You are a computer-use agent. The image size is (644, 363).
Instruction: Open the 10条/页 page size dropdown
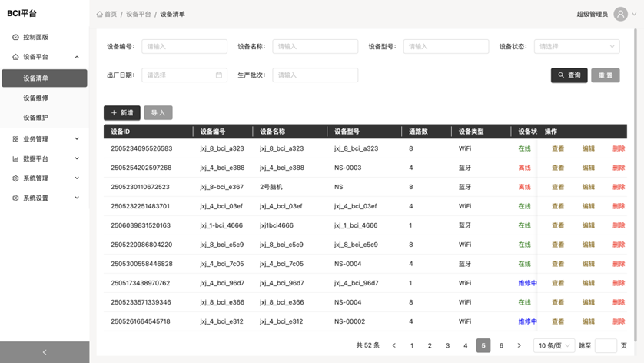pos(553,346)
